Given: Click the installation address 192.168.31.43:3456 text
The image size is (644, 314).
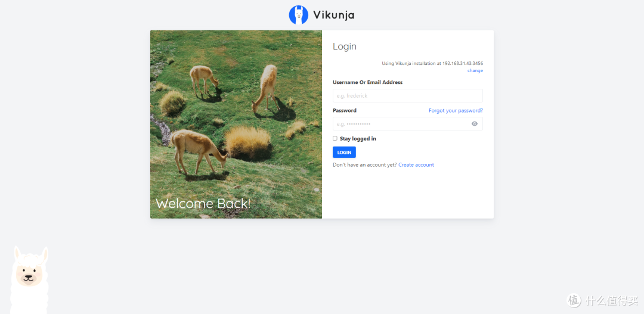Looking at the screenshot, I should point(463,64).
